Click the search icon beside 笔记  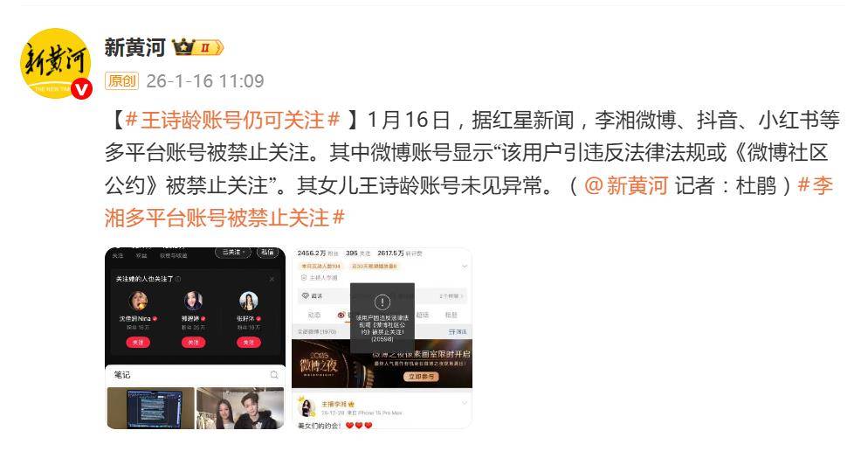(274, 375)
